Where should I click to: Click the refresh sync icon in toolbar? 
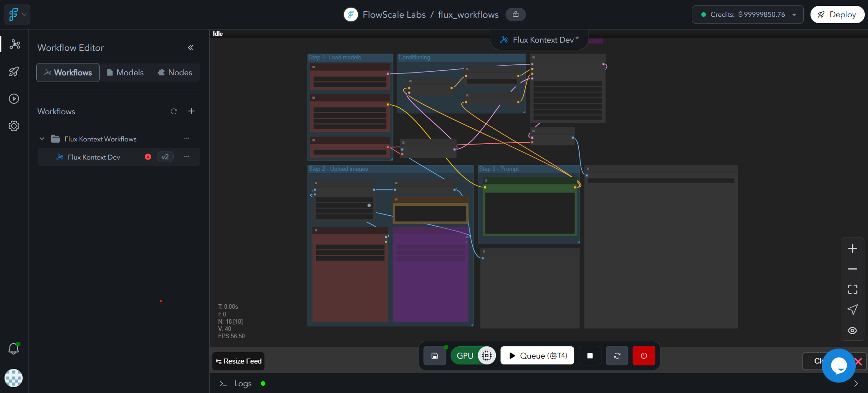pos(617,356)
